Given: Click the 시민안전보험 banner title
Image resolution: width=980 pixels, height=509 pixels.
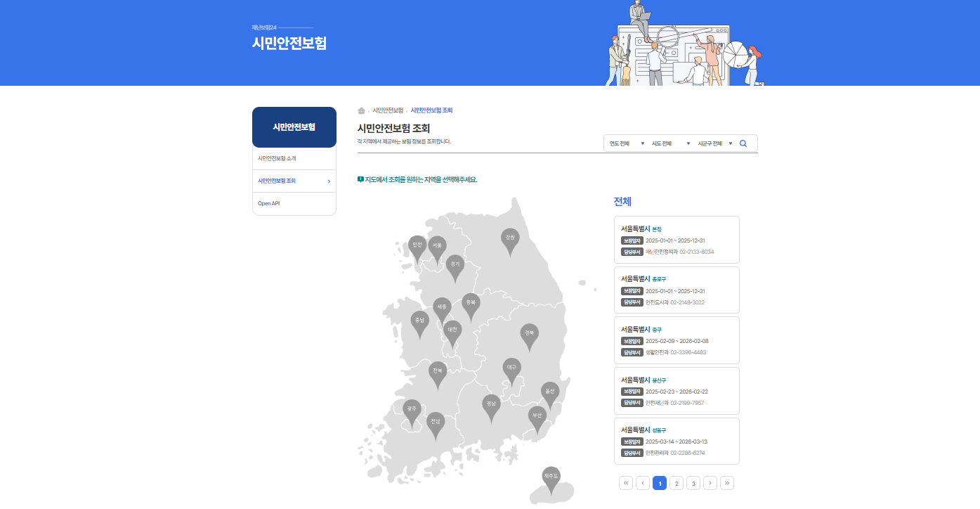Looking at the screenshot, I should click(289, 43).
